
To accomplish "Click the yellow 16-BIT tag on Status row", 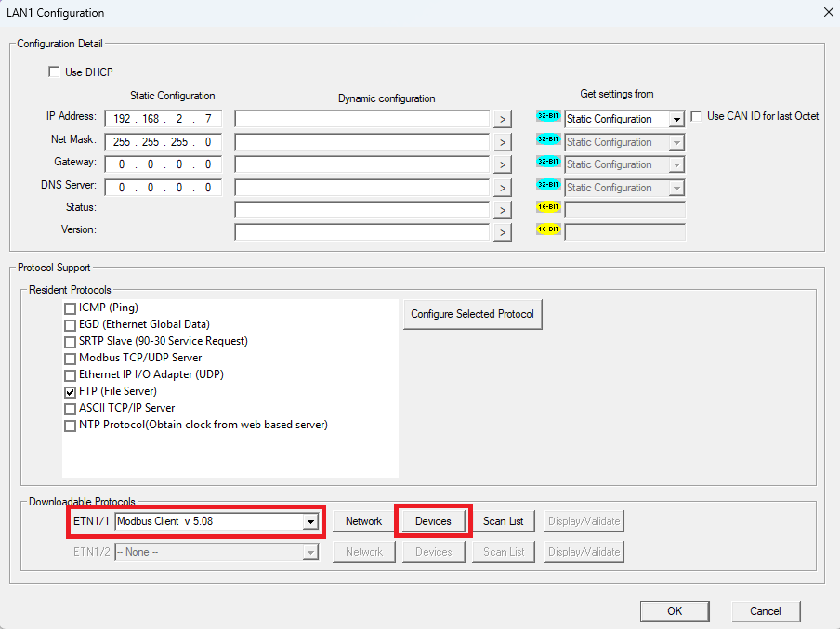I will coord(548,207).
